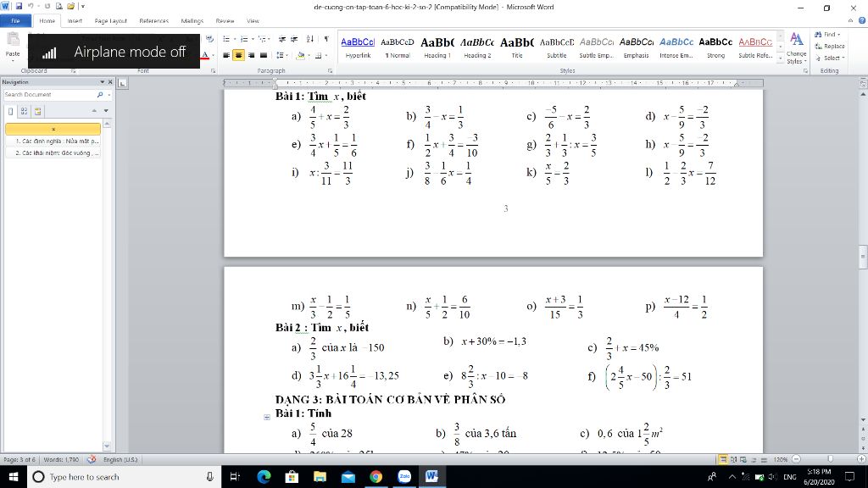Apply the Heading 1 style
868x488 pixels.
pos(437,47)
